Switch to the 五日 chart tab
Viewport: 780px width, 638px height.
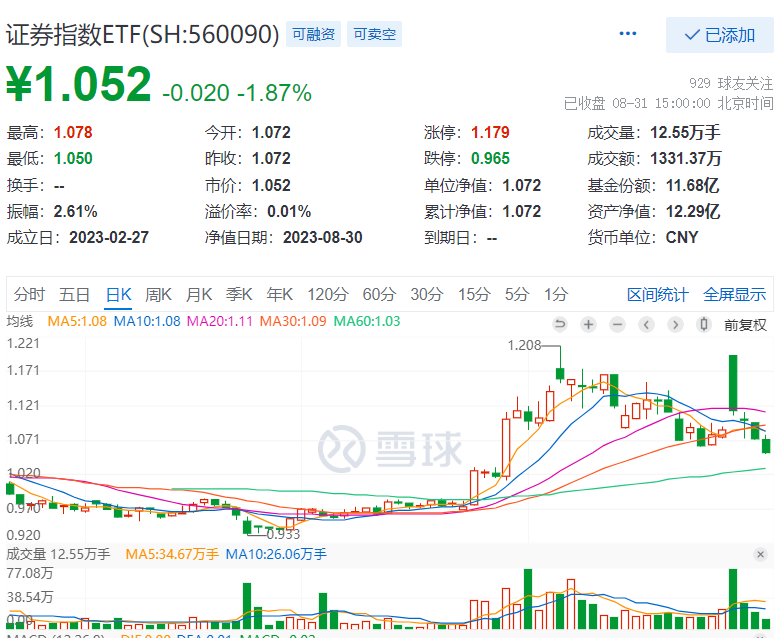coord(74,294)
